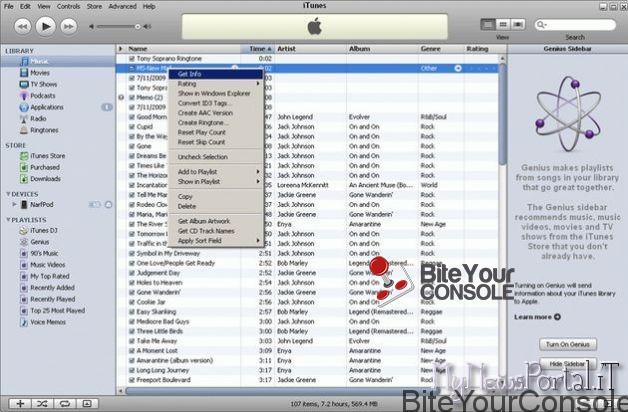Open the Advanced menu
The height and width of the screenshot is (412, 628).
pos(123,6)
